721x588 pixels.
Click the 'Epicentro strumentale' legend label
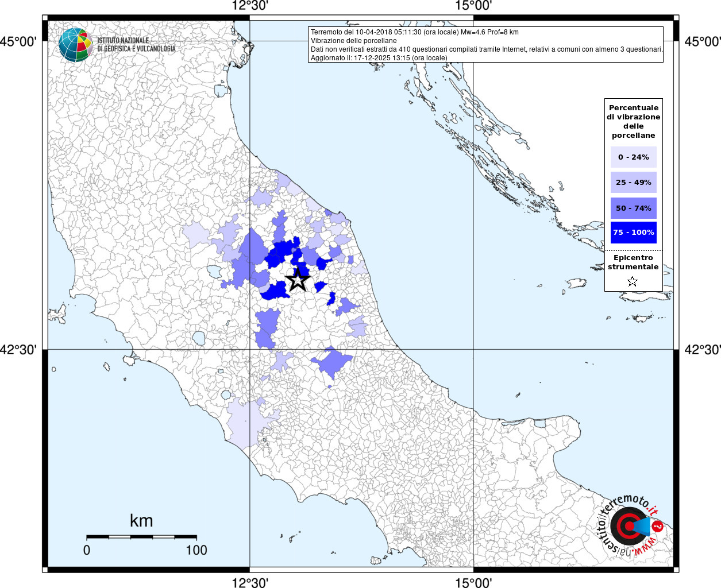(633, 262)
